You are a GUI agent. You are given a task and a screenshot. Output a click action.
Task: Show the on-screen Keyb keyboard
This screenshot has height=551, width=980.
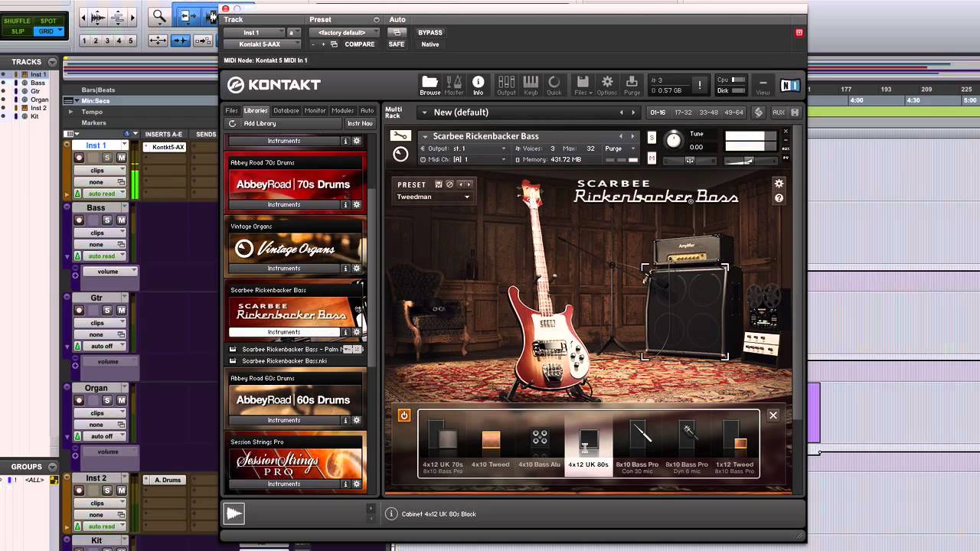pyautogui.click(x=531, y=85)
